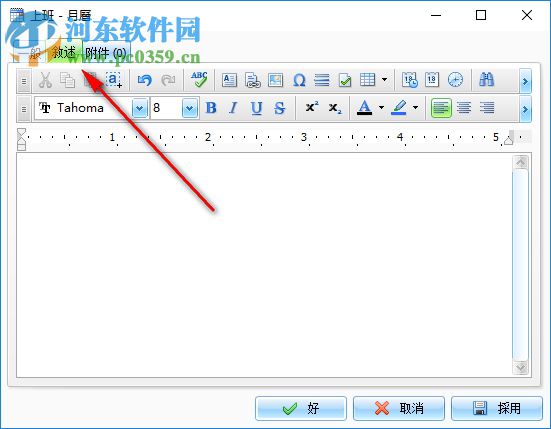Click the 取消 cancel button

399,408
